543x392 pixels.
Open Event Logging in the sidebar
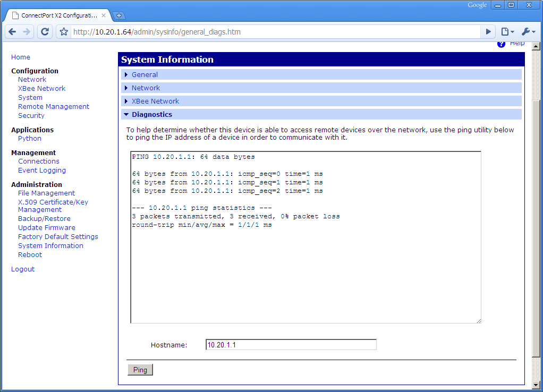(x=42, y=171)
